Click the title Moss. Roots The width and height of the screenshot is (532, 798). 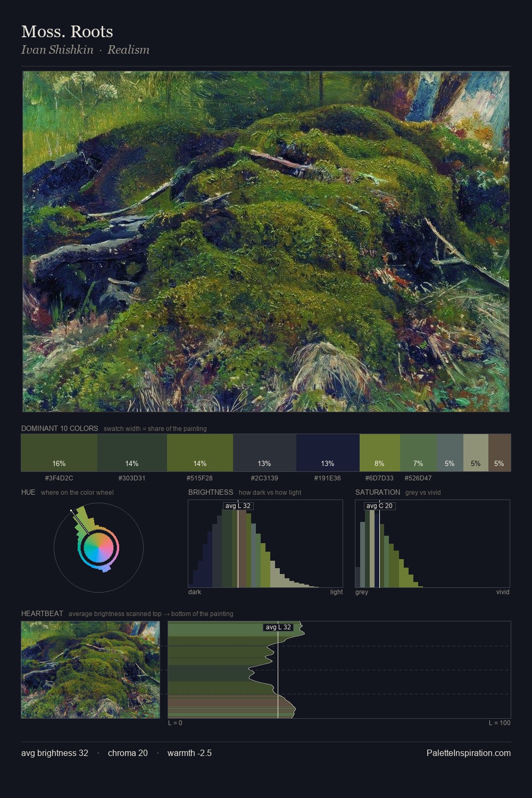[x=67, y=31]
